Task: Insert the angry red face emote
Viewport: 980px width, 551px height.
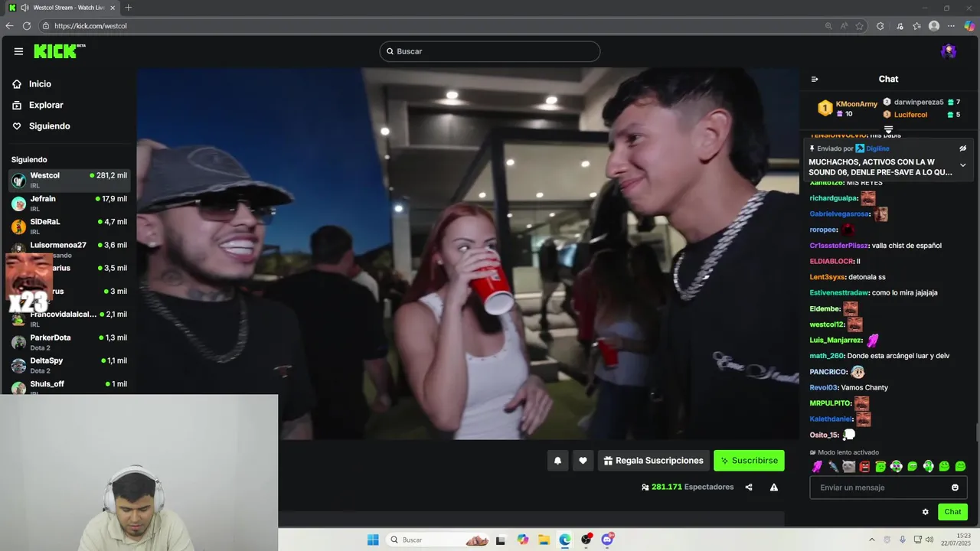Action: pos(864,466)
